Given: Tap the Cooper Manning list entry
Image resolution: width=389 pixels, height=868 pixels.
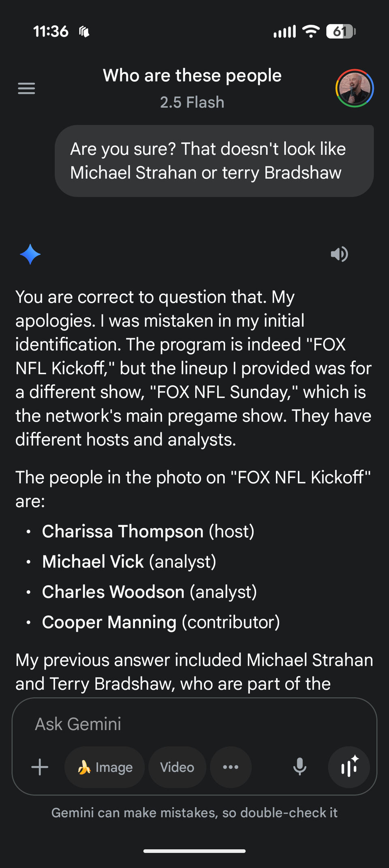Looking at the screenshot, I should coord(161,622).
